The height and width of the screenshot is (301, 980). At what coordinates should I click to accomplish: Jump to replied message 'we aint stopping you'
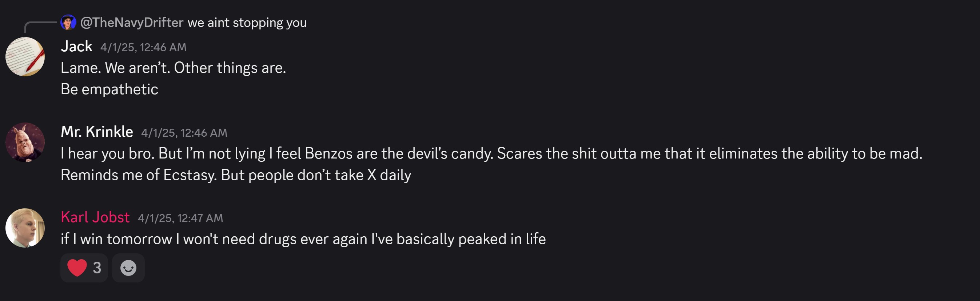click(x=247, y=23)
